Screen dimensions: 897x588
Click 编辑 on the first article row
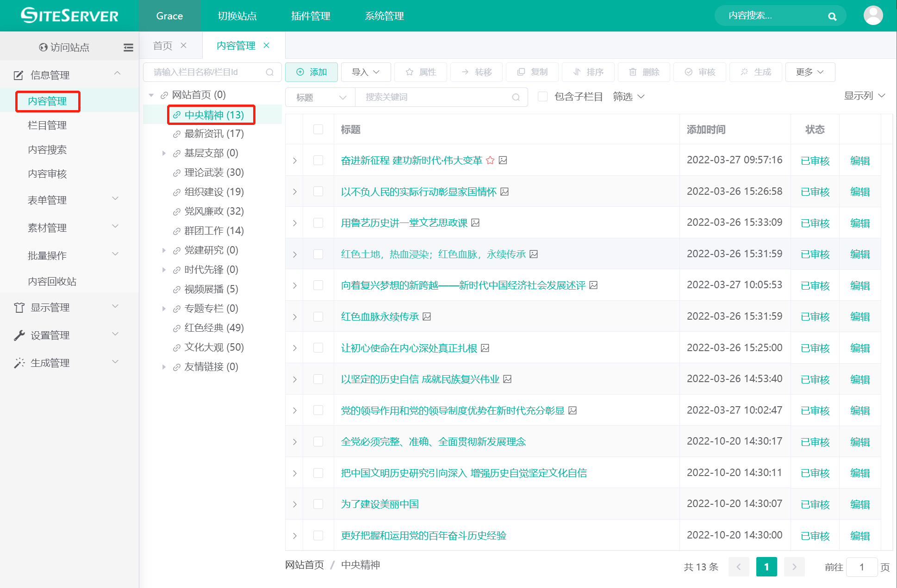click(860, 161)
